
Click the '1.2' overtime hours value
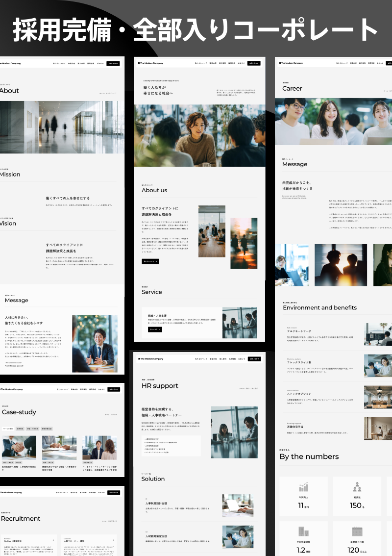tap(301, 550)
